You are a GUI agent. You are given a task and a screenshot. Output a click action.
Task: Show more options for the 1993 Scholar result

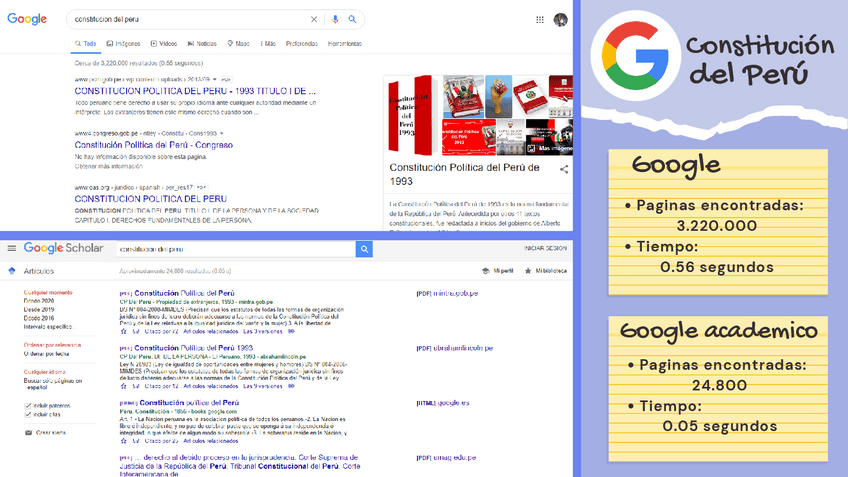[x=291, y=386]
